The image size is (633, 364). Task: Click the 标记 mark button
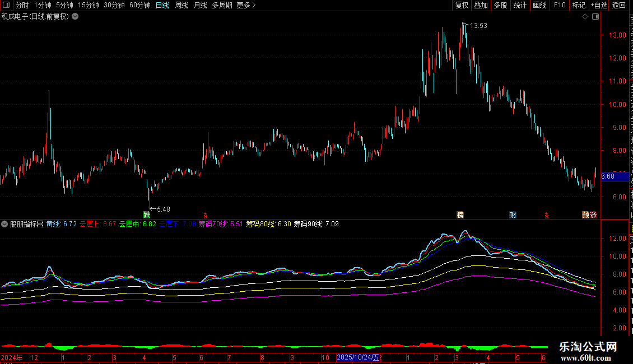[x=579, y=5]
